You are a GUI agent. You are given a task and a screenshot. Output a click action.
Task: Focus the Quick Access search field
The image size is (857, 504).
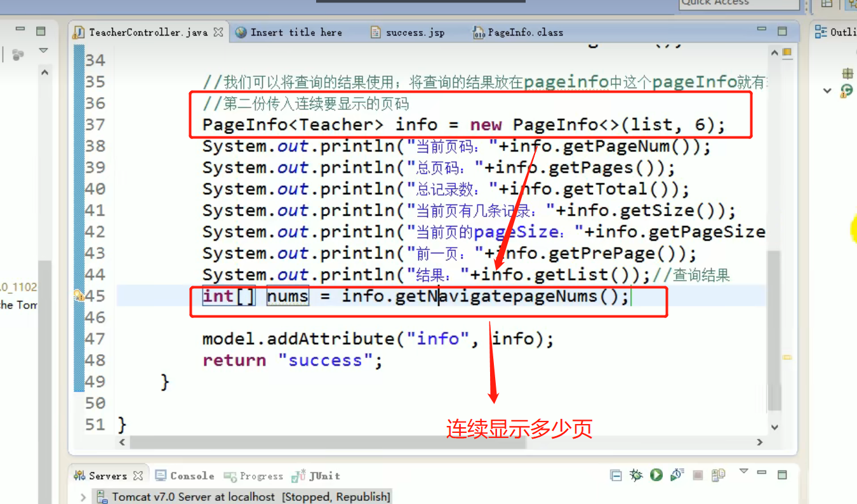click(x=739, y=3)
